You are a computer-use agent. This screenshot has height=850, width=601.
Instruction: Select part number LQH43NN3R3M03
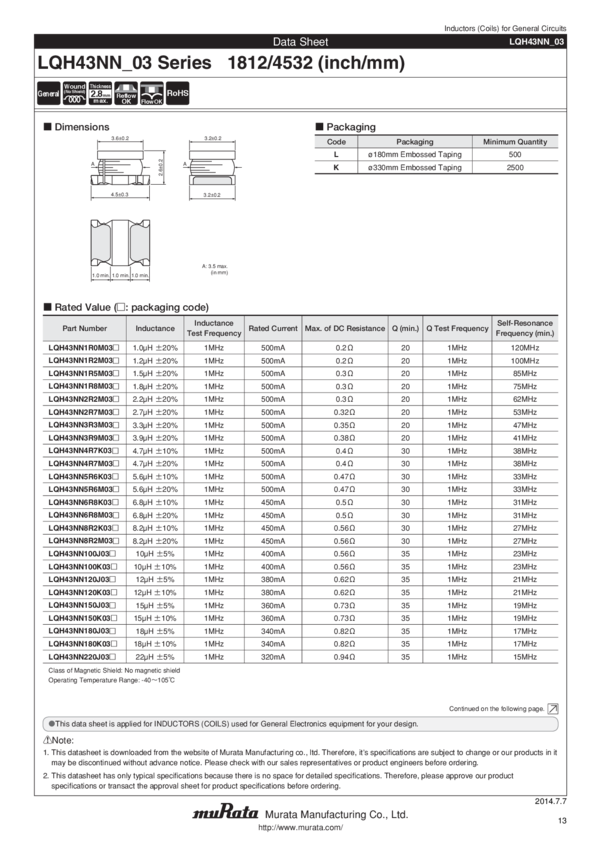[83, 425]
